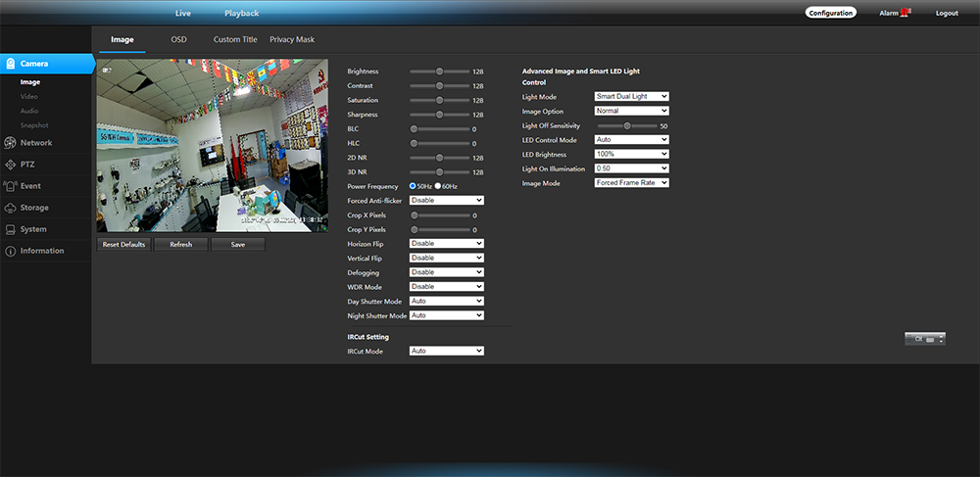980x477 pixels.
Task: Select the 60Hz power frequency option
Action: coord(438,186)
